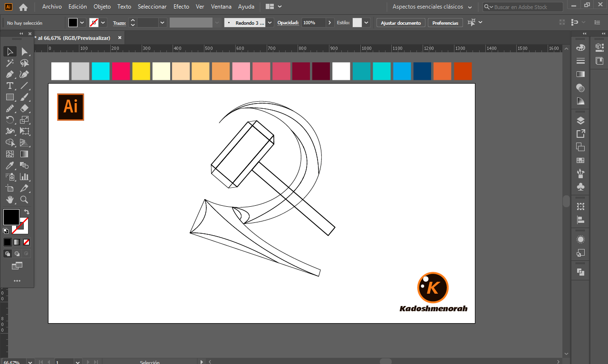Viewport: 608px width, 364px height.
Task: Select the Type tool
Action: (x=10, y=86)
